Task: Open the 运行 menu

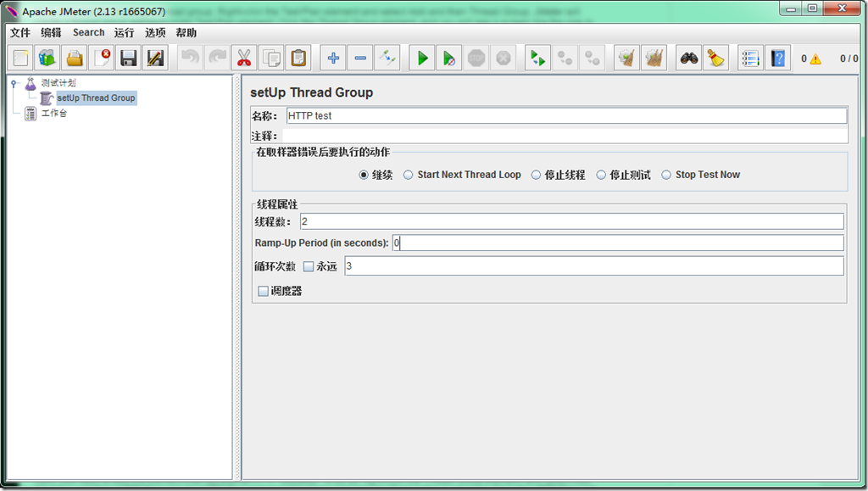Action: 124,33
